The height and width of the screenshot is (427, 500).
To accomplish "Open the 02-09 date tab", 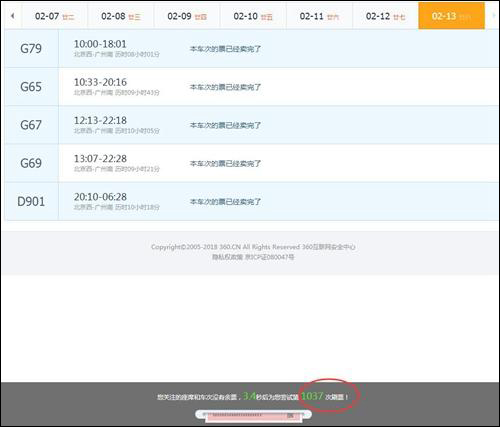I will 187,16.
